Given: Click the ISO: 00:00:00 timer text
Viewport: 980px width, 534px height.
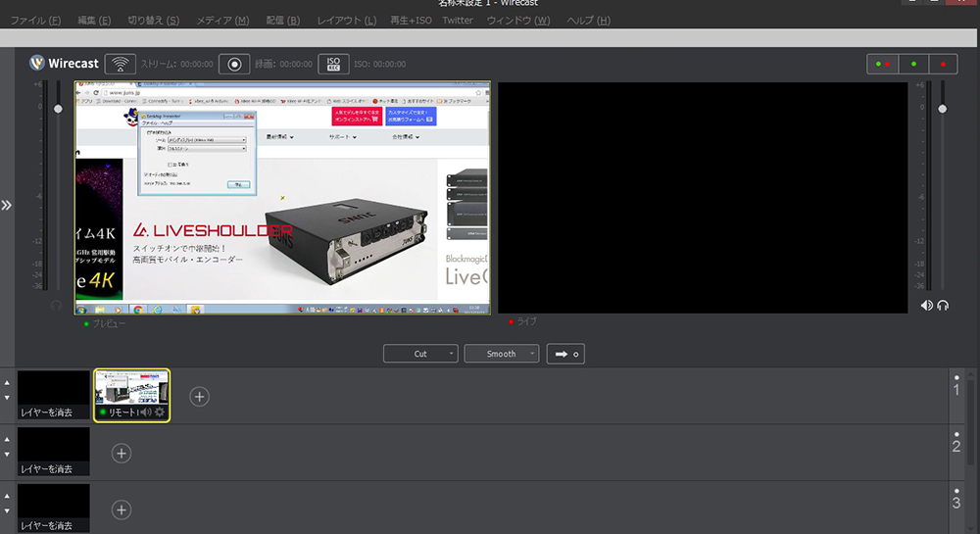Looking at the screenshot, I should click(379, 64).
